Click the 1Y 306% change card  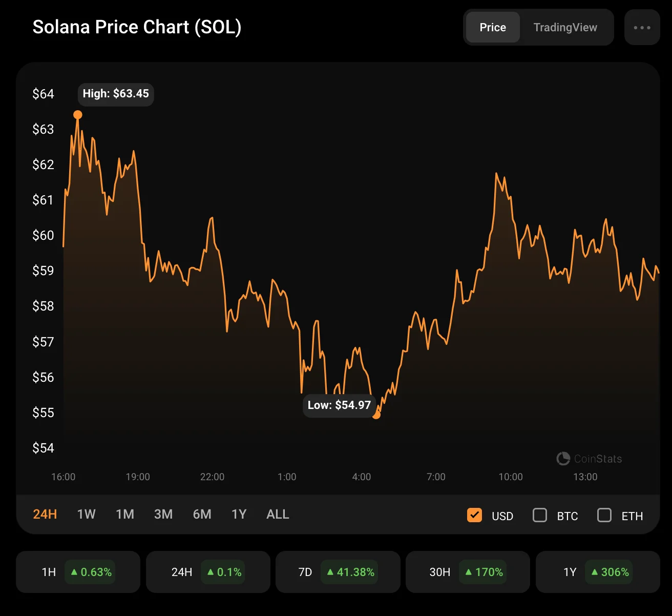point(597,572)
